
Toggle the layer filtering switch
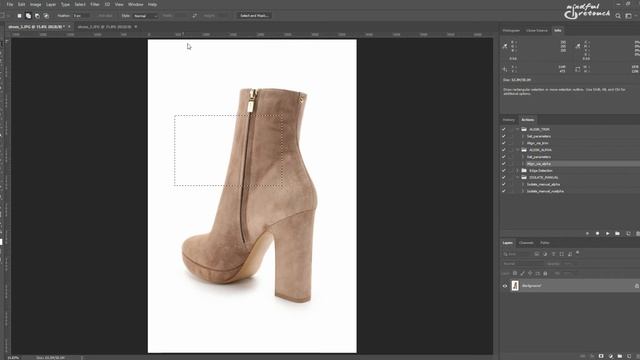click(x=578, y=253)
